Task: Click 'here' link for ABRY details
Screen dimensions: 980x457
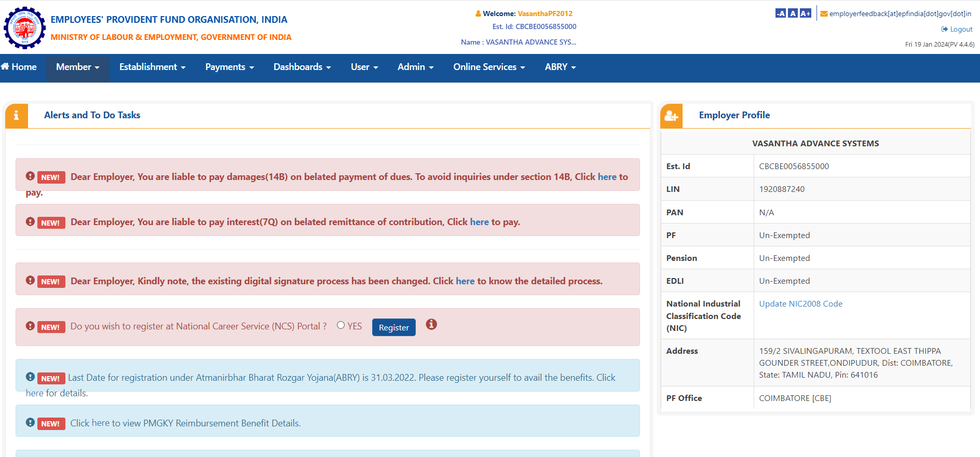Action: click(x=35, y=393)
